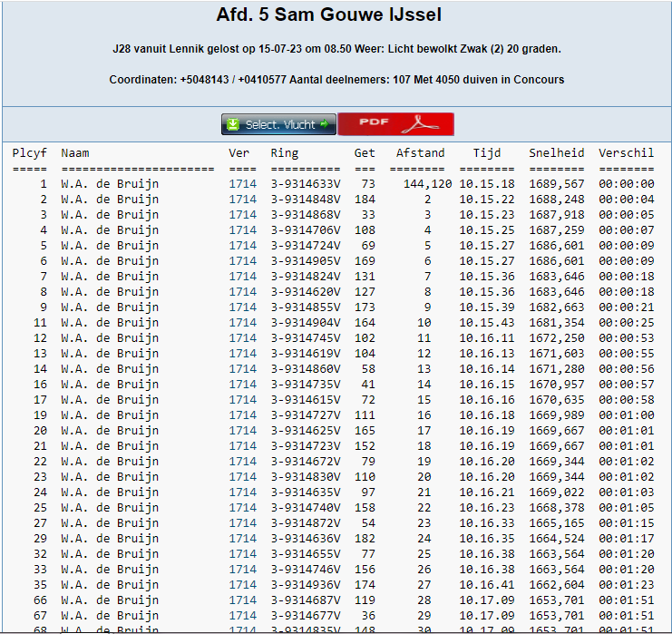Click time difference 00:01:23
This screenshot has width=672, height=634.
pos(627,585)
